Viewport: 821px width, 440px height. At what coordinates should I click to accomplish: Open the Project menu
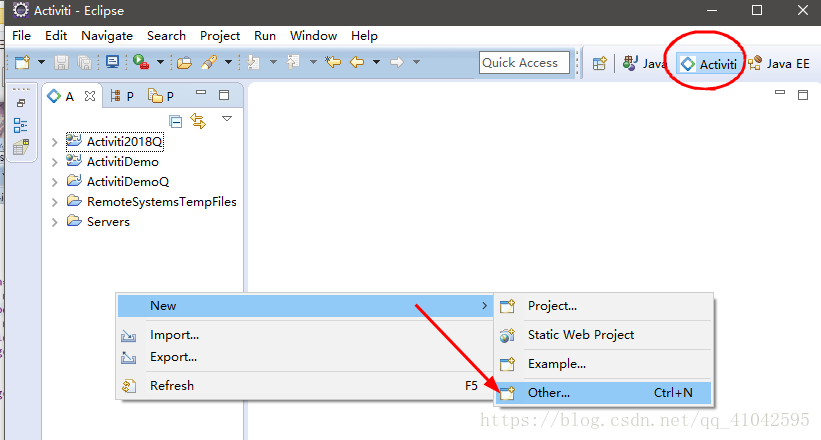point(220,36)
